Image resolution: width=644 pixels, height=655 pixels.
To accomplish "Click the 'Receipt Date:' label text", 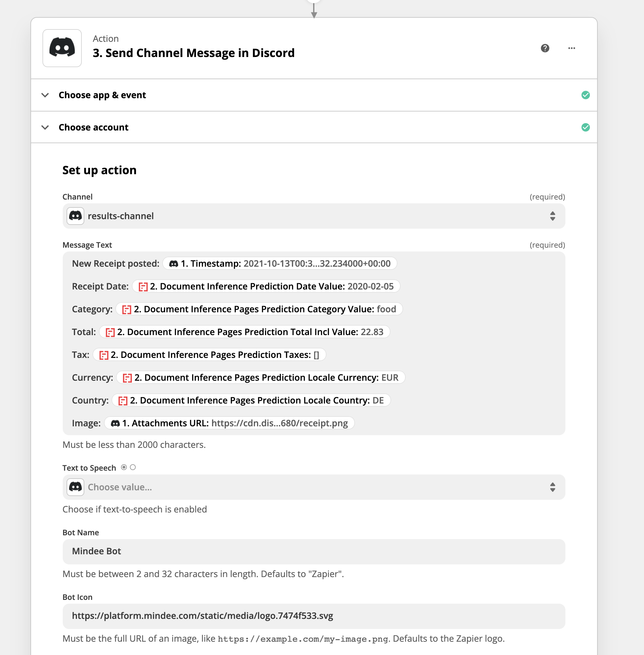I will [100, 286].
